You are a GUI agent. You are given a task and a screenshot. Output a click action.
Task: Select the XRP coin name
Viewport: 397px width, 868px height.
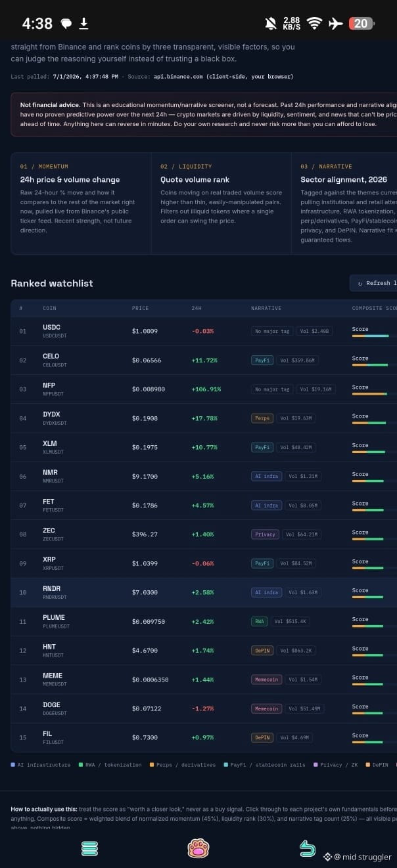[49, 559]
